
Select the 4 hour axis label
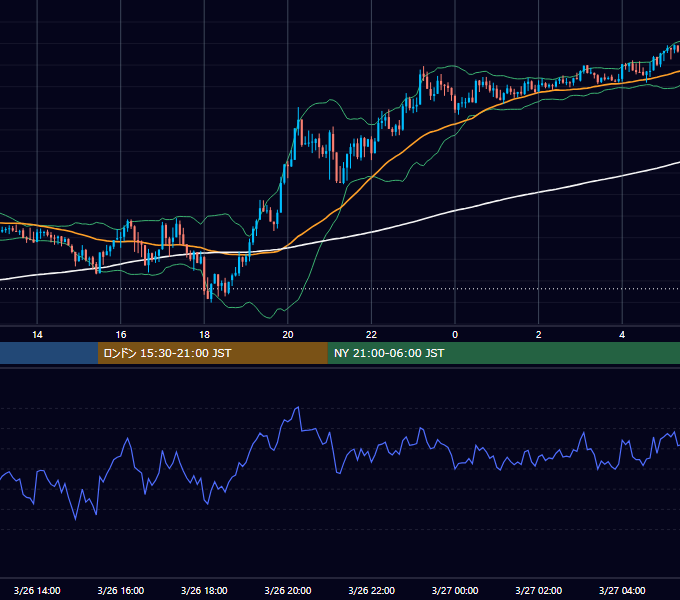[x=622, y=335]
